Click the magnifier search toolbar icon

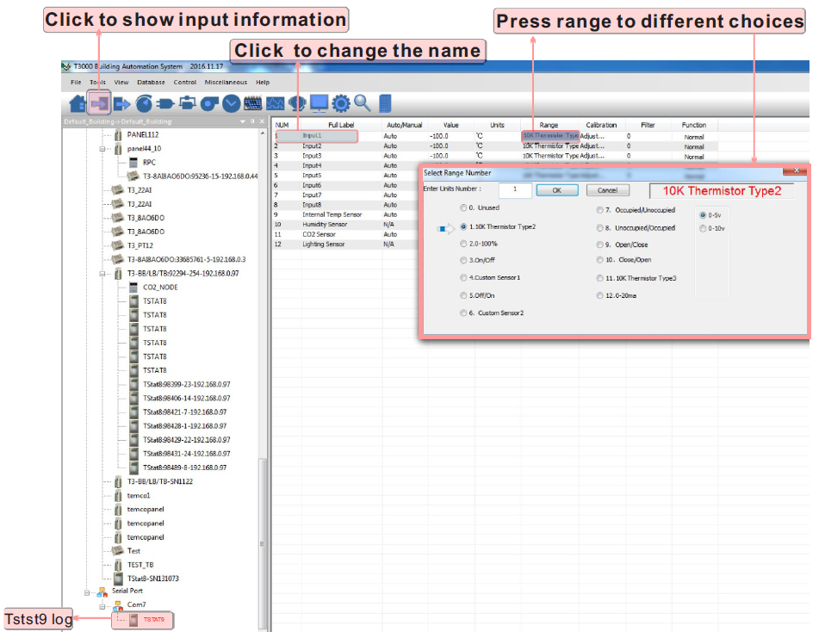[363, 103]
